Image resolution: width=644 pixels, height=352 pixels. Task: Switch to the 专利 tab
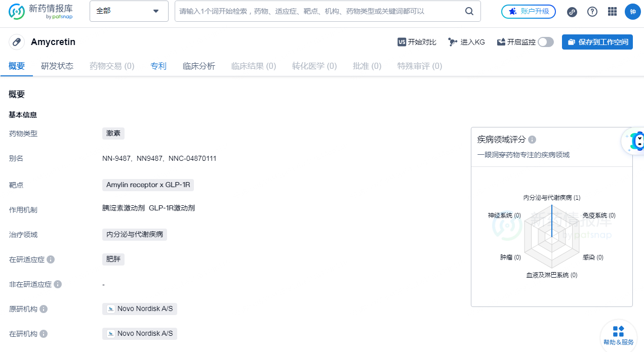tap(158, 66)
